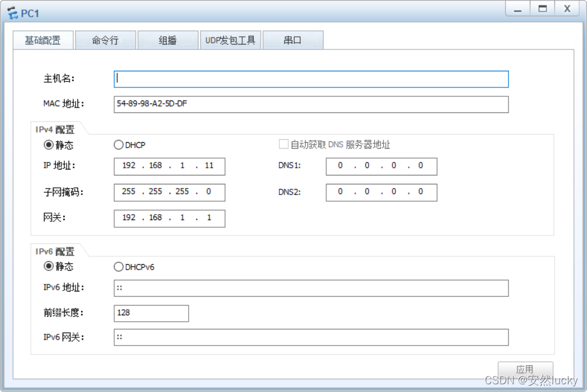Click the 主机名 label
587x392 pixels.
(x=59, y=79)
